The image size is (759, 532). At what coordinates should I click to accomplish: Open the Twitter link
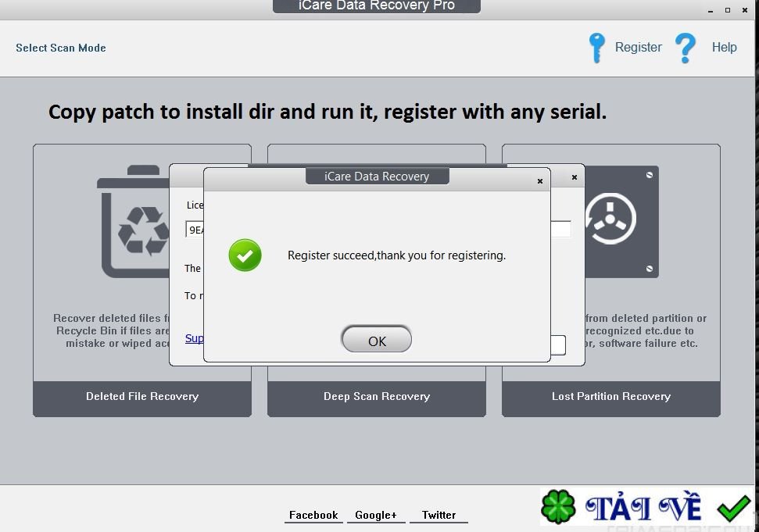(439, 515)
